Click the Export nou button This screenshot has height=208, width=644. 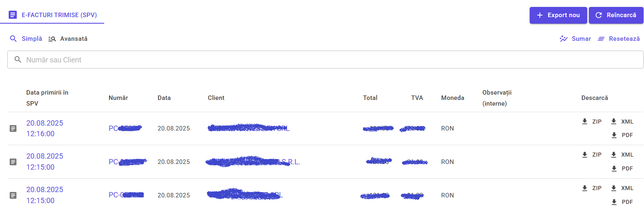pos(558,15)
